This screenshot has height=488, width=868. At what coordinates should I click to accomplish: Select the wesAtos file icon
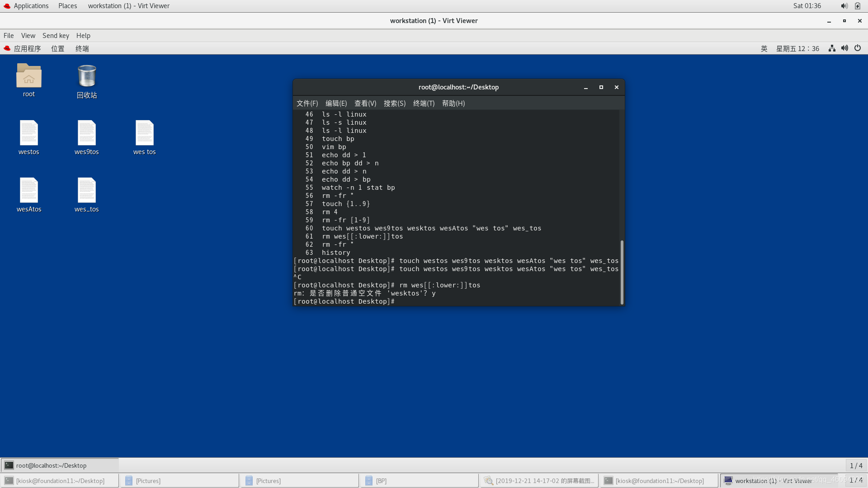[x=28, y=191]
